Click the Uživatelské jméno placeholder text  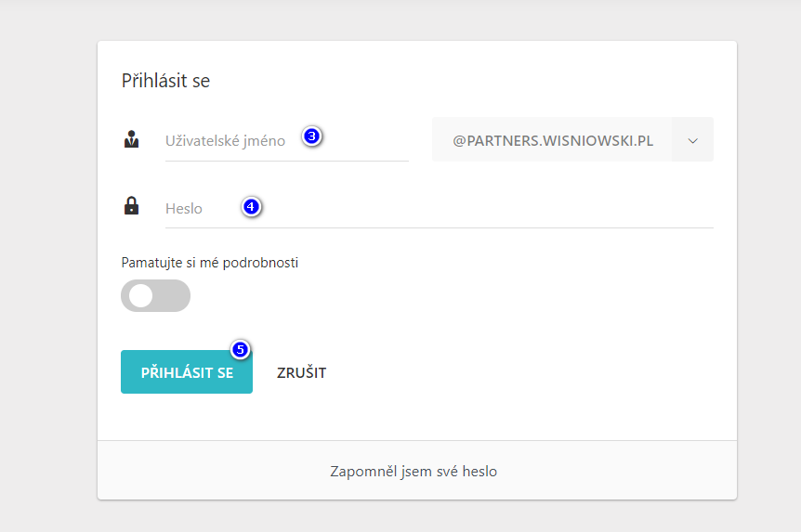coord(225,141)
